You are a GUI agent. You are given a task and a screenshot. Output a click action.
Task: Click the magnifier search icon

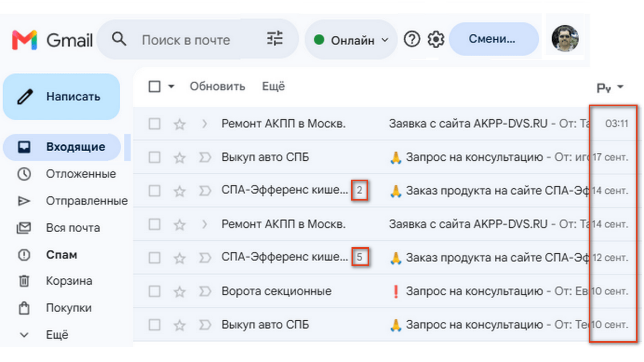coord(119,39)
